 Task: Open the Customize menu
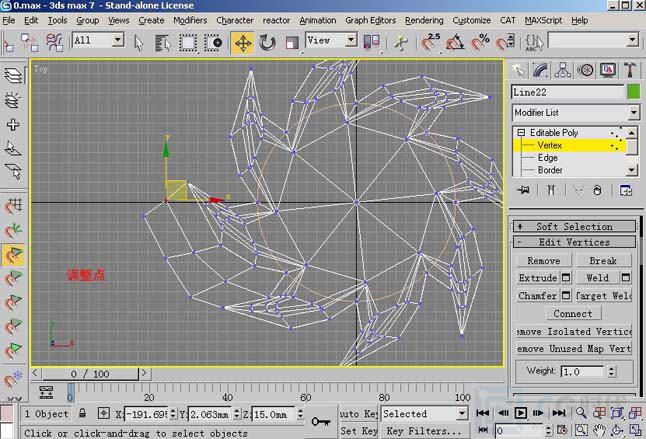tap(471, 20)
